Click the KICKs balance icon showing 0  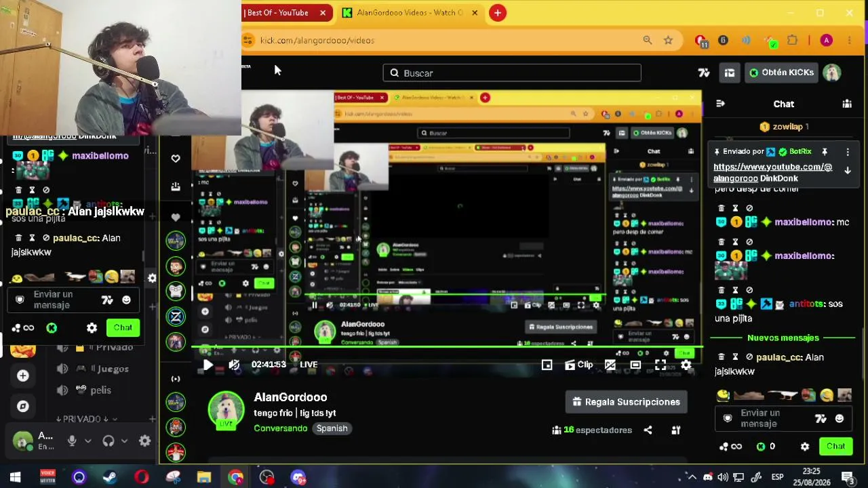coord(761,447)
